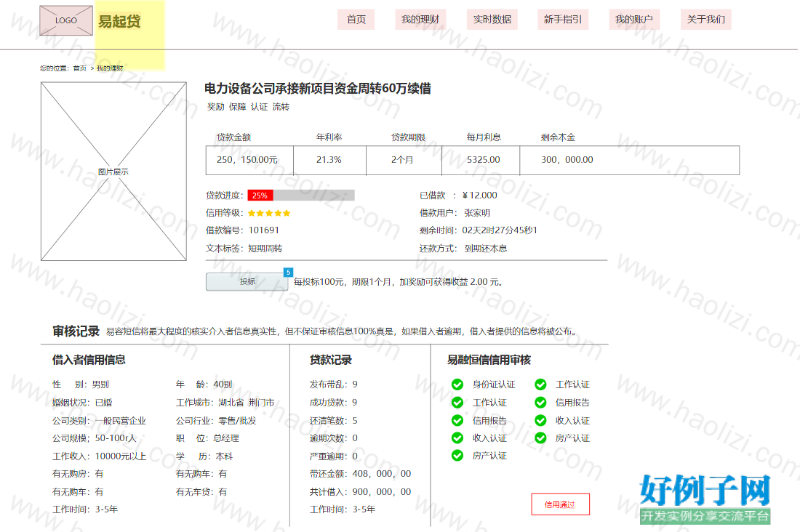Click 职位: 总经理 entry
Screen dimensions: 800x532
point(207,438)
